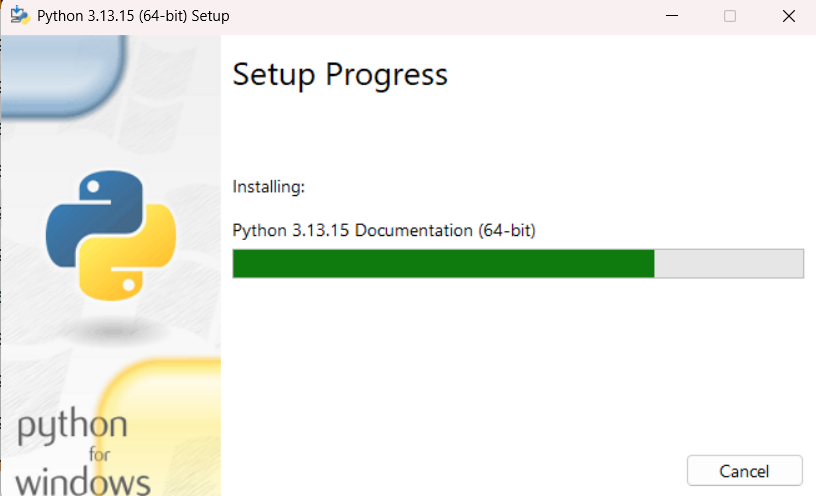
Task: Click the green filled part of progress bar
Action: click(443, 263)
